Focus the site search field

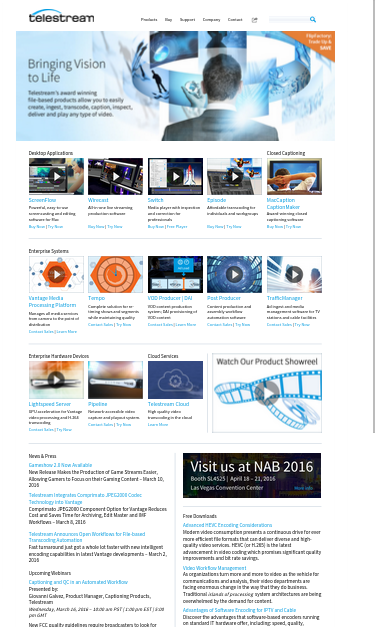pos(289,19)
